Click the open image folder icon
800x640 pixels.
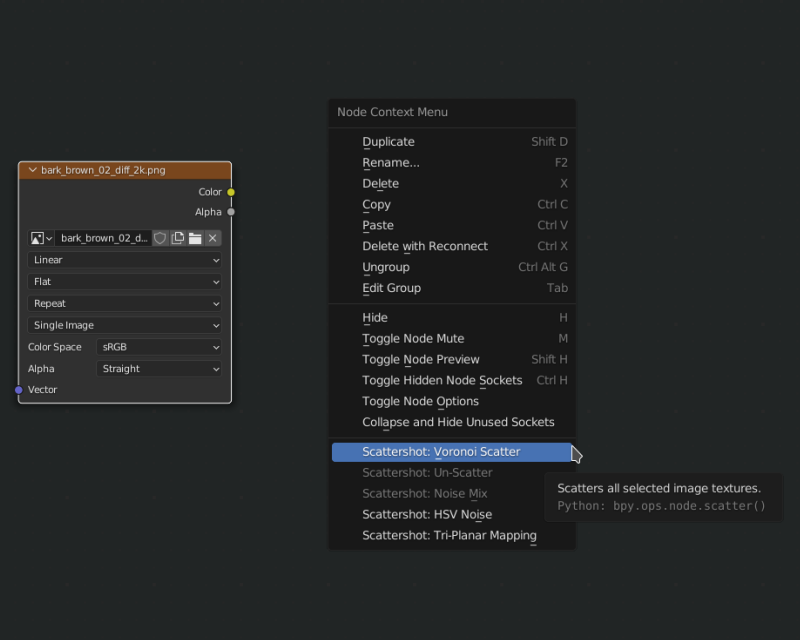[x=195, y=238]
